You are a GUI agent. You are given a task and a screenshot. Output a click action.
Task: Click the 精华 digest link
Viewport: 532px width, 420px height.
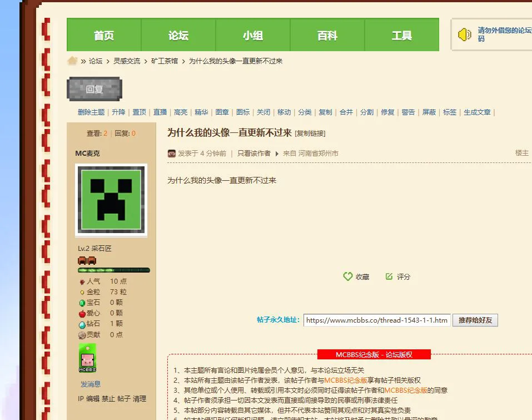pyautogui.click(x=201, y=112)
